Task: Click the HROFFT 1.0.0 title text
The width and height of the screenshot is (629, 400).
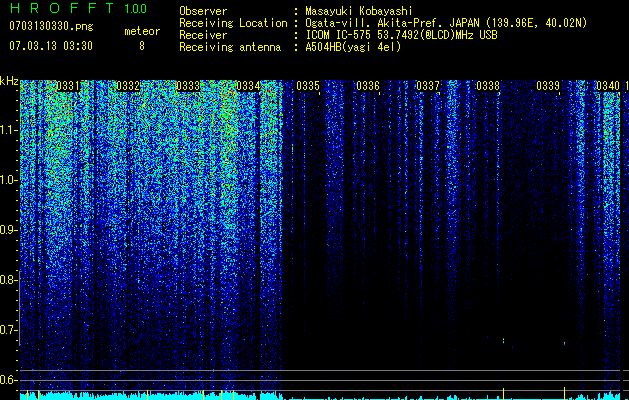Action: coord(78,8)
